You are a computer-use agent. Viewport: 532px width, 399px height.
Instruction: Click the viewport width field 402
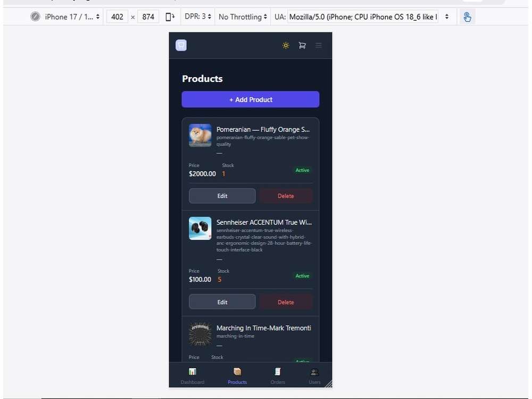coord(117,16)
